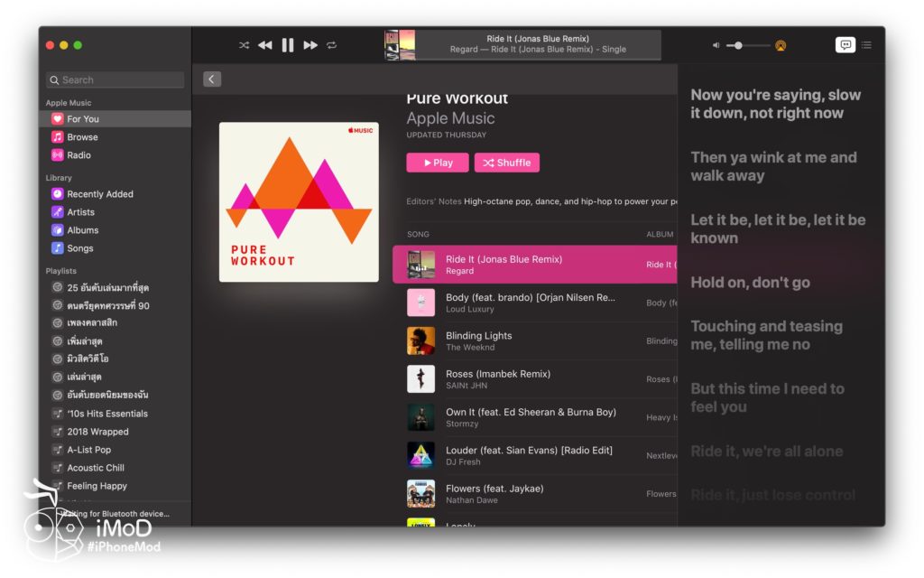Viewport: 924px width, 578px height.
Task: Open Recently Added in Library
Action: [99, 194]
